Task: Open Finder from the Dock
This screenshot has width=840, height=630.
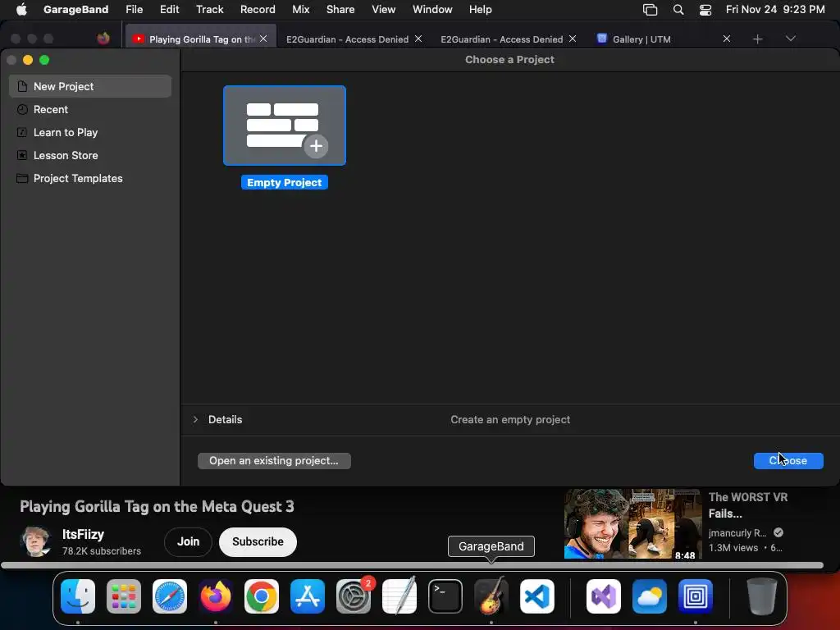Action: click(x=78, y=596)
